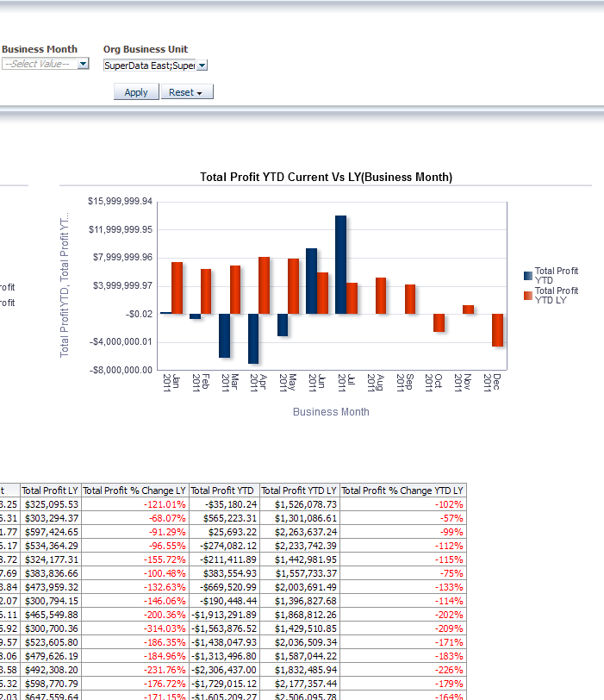
Task: Select the Total Profit YTD column header
Action: pos(224,491)
